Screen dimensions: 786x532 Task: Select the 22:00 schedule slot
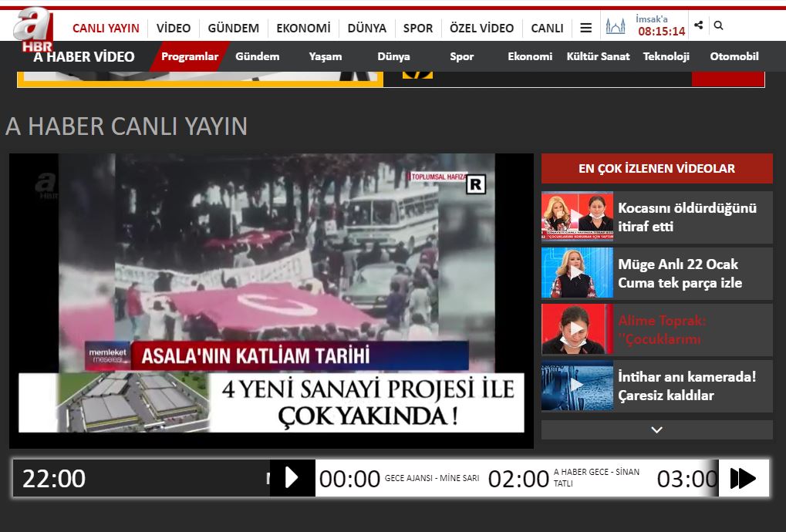click(x=54, y=478)
